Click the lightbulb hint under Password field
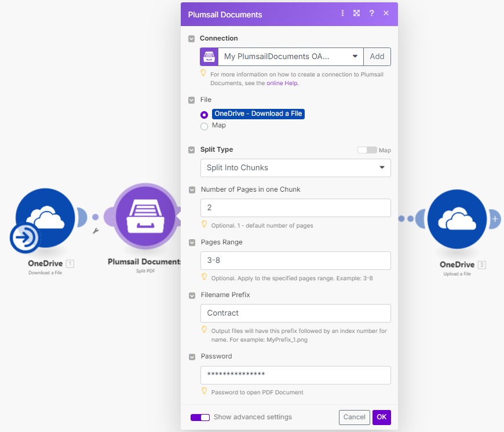 204,390
